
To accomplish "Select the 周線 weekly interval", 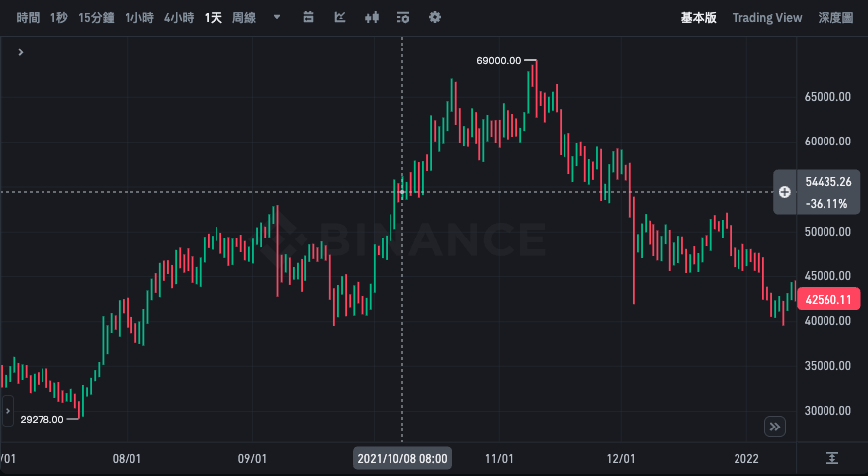I will click(x=244, y=18).
